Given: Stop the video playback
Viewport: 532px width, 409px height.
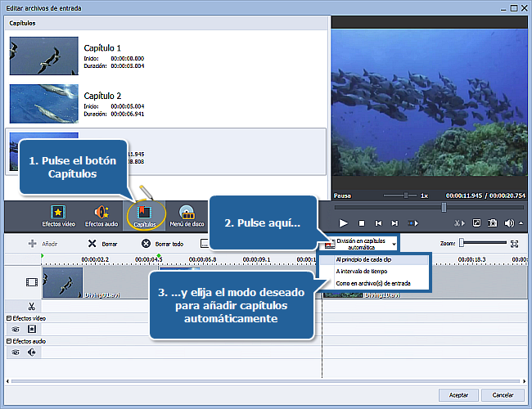Looking at the screenshot, I should 361,222.
